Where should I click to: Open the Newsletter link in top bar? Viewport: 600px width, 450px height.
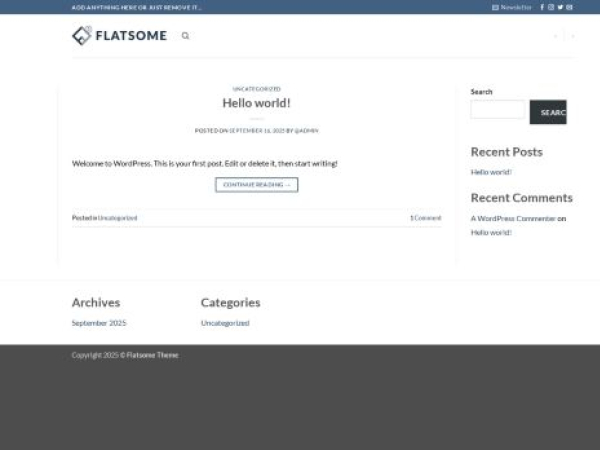click(x=512, y=7)
